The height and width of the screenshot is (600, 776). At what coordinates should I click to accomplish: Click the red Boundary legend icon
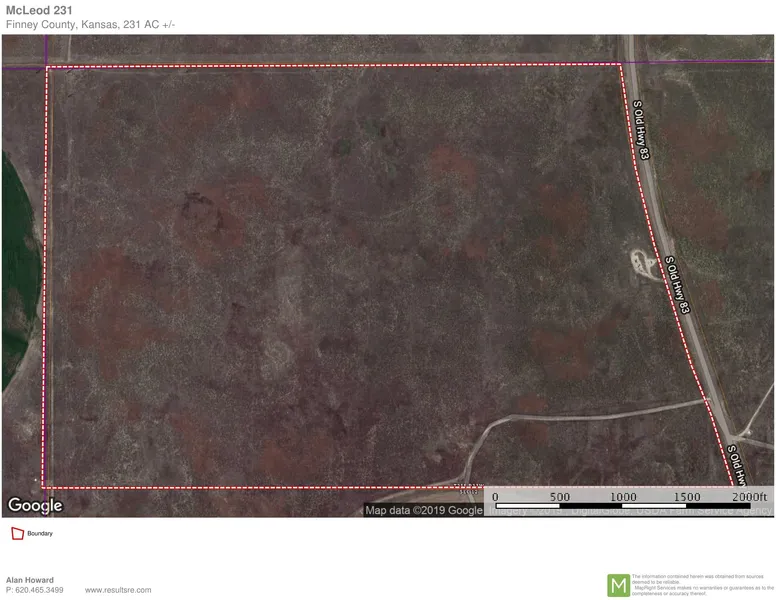click(x=16, y=534)
